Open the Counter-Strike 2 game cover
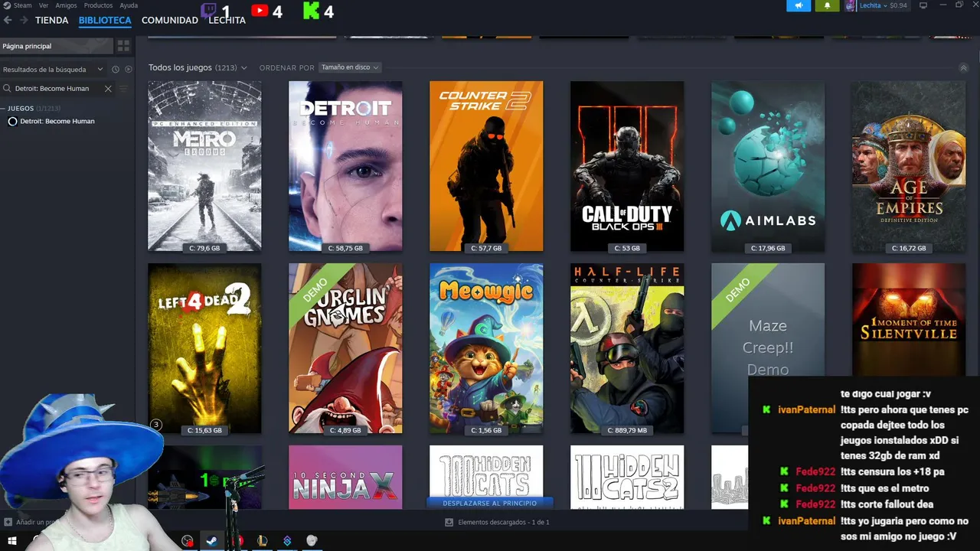Viewport: 980px width, 551px height. pyautogui.click(x=486, y=166)
